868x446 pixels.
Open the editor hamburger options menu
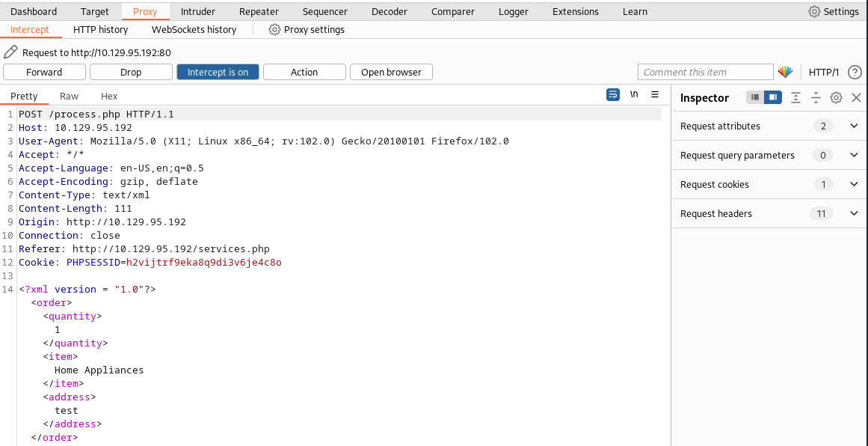655,95
